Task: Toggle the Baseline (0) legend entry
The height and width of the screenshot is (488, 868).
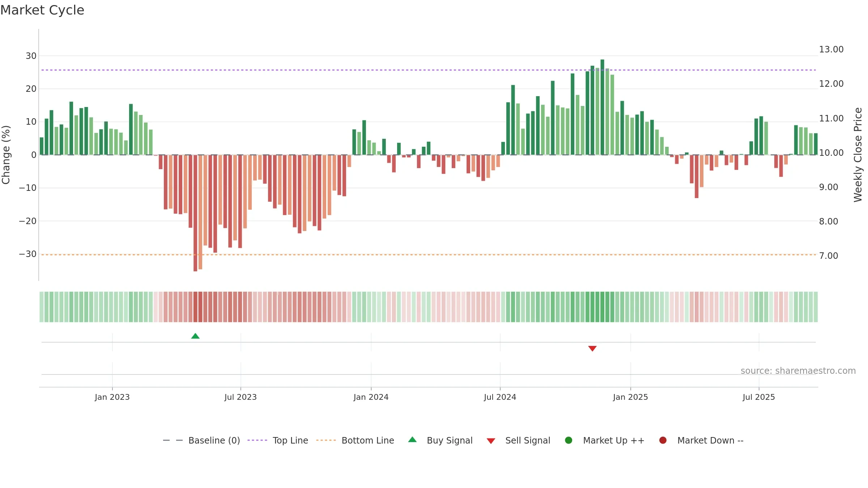Action: tap(201, 441)
